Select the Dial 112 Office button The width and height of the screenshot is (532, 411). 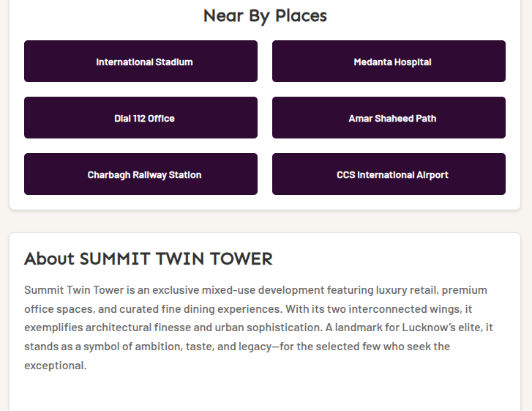pos(141,118)
